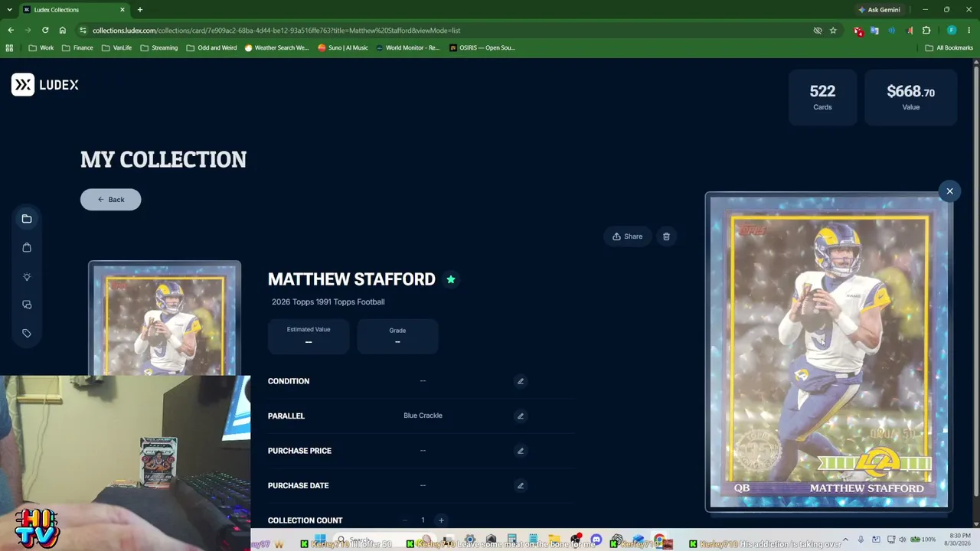The height and width of the screenshot is (551, 980).
Task: Open the Odd and Weird bookmarks folder
Action: click(x=211, y=47)
